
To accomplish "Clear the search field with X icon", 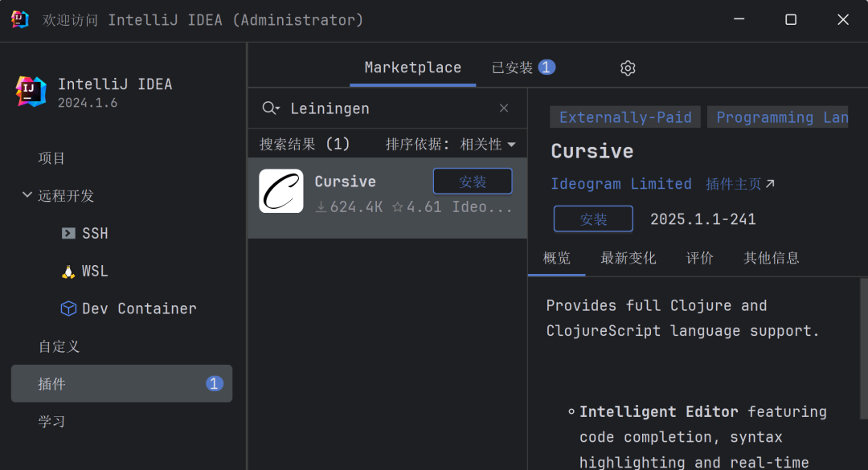I will click(x=504, y=108).
